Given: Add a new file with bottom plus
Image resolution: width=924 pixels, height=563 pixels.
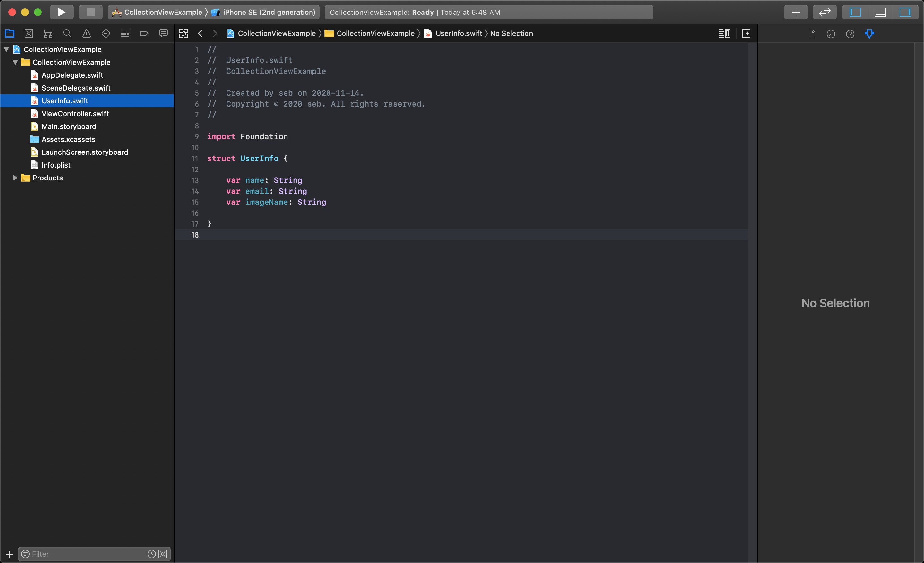Looking at the screenshot, I should pyautogui.click(x=9, y=554).
